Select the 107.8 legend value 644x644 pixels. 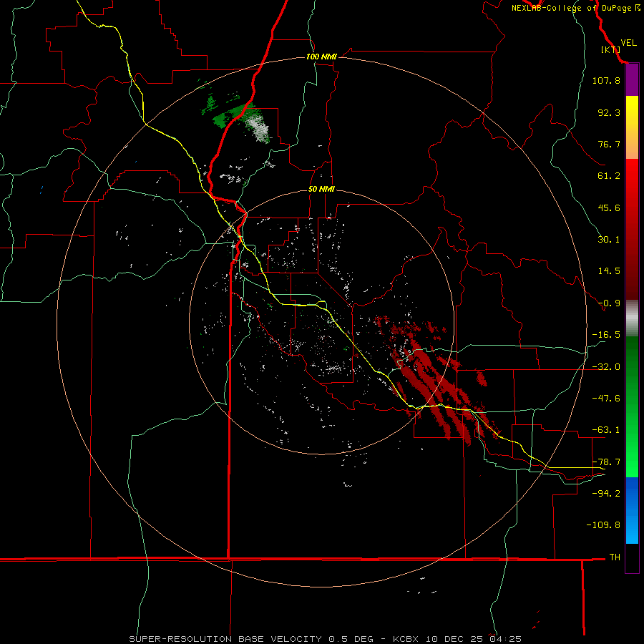[x=606, y=80]
